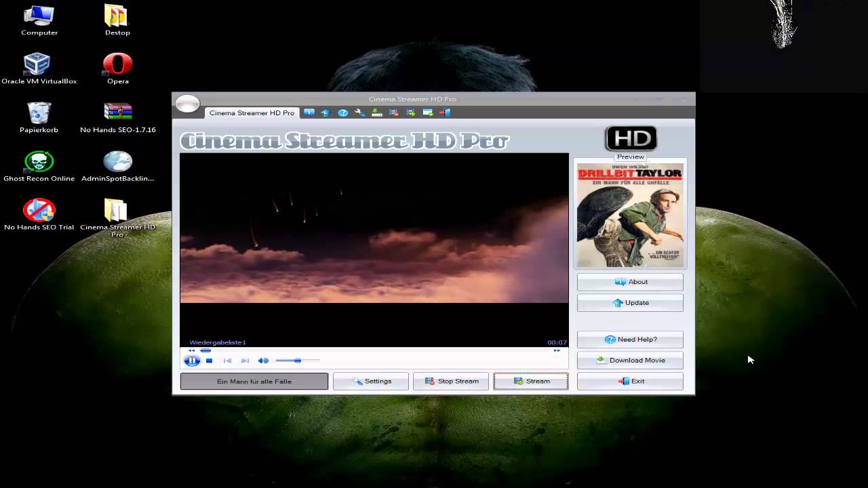Select the Cinema Streamer HD Pro tab
This screenshot has width=868, height=488.
click(x=252, y=113)
